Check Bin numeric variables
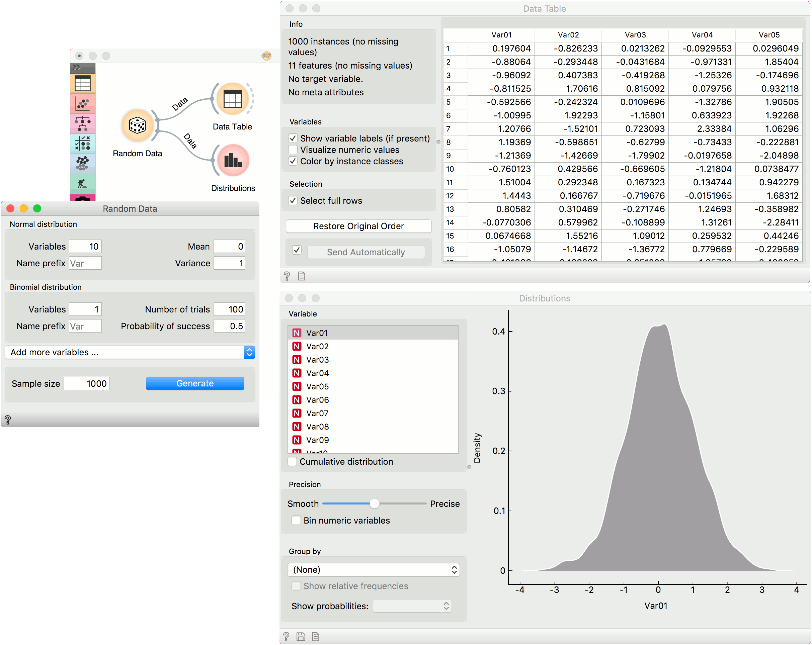 click(297, 520)
